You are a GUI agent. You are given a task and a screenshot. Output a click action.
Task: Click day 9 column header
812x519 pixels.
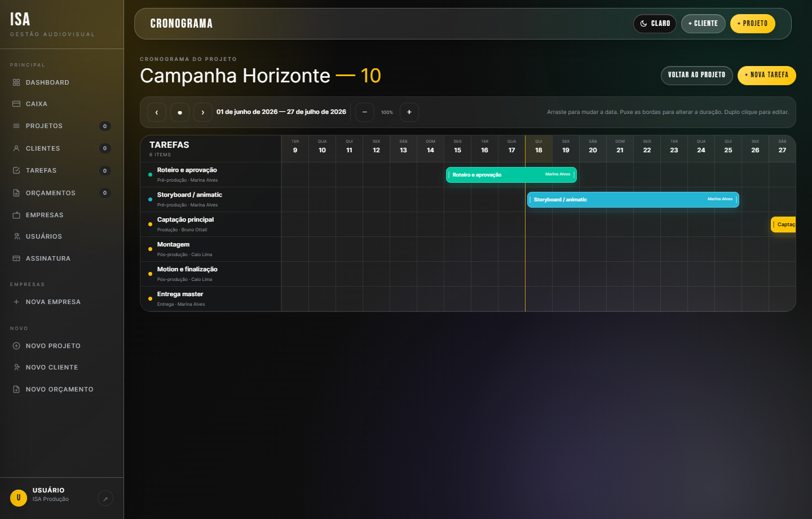(295, 149)
